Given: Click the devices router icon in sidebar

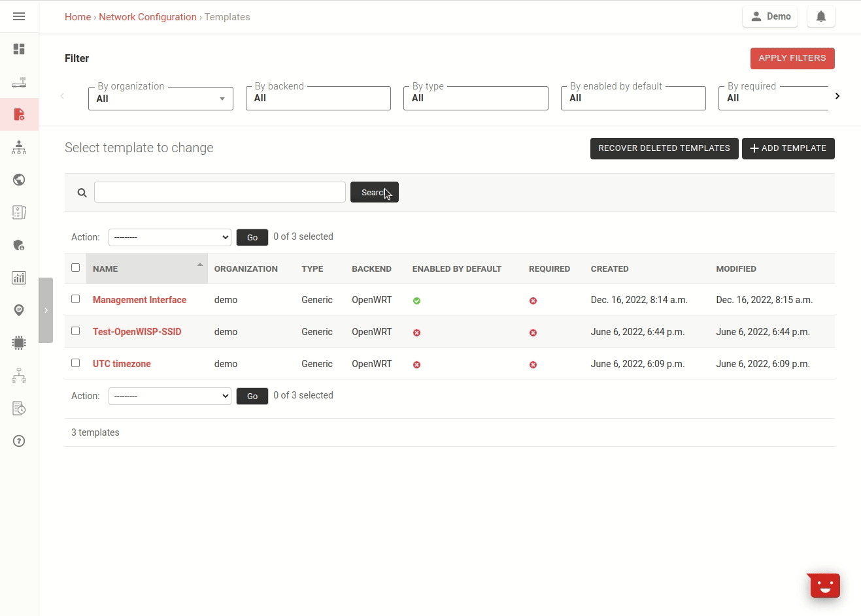Looking at the screenshot, I should pos(19,82).
